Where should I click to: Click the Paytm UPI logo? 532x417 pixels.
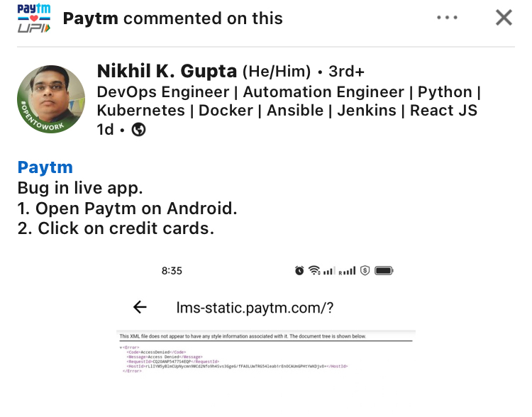coord(33,18)
